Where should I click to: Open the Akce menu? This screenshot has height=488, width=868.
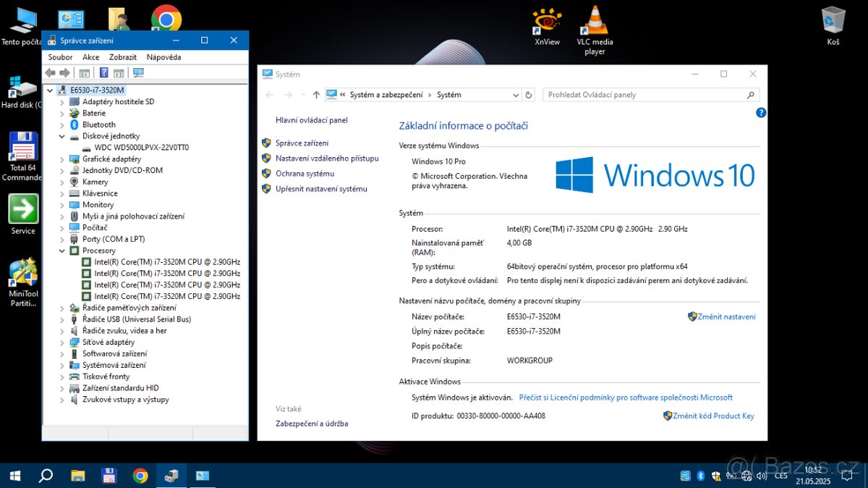click(x=90, y=57)
